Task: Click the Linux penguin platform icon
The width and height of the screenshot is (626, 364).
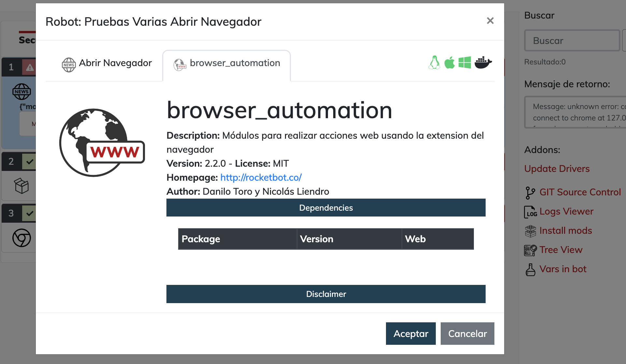Action: [434, 63]
